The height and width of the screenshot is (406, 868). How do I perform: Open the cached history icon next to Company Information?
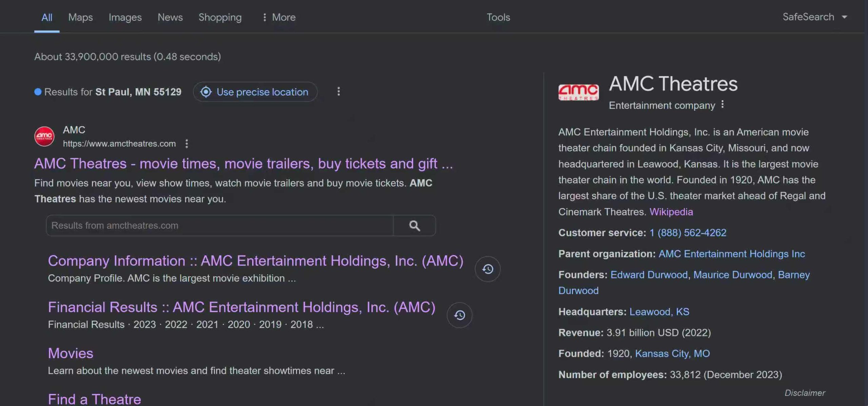[x=487, y=269]
